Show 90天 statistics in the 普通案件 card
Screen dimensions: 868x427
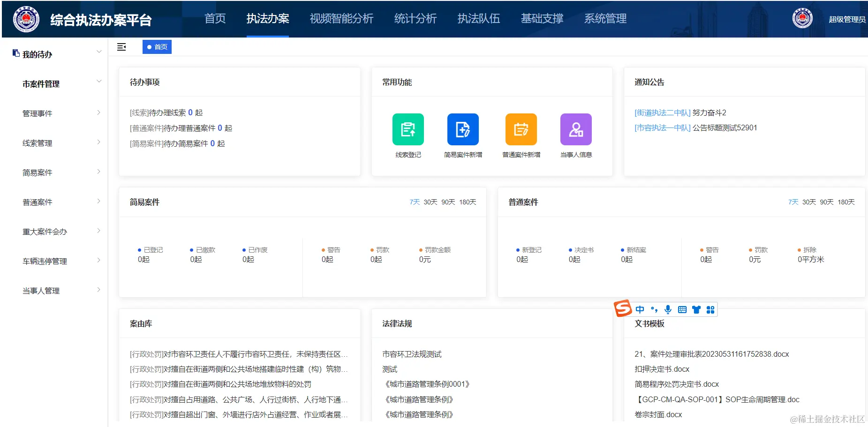click(x=827, y=202)
